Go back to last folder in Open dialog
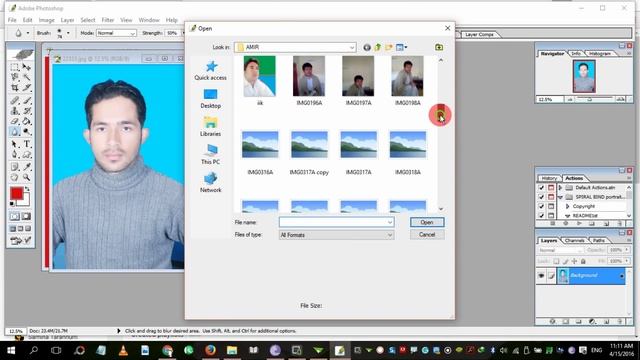Viewport: 640px width, 360px height. click(x=367, y=47)
